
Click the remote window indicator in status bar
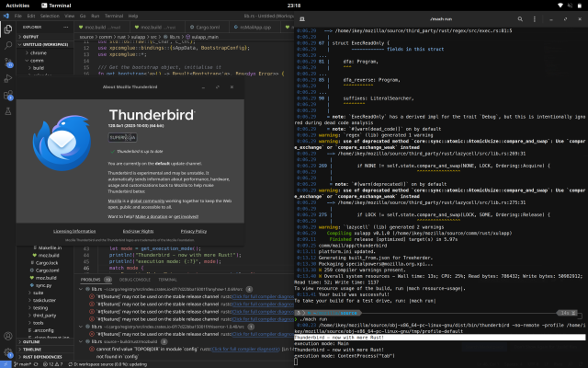[6, 364]
